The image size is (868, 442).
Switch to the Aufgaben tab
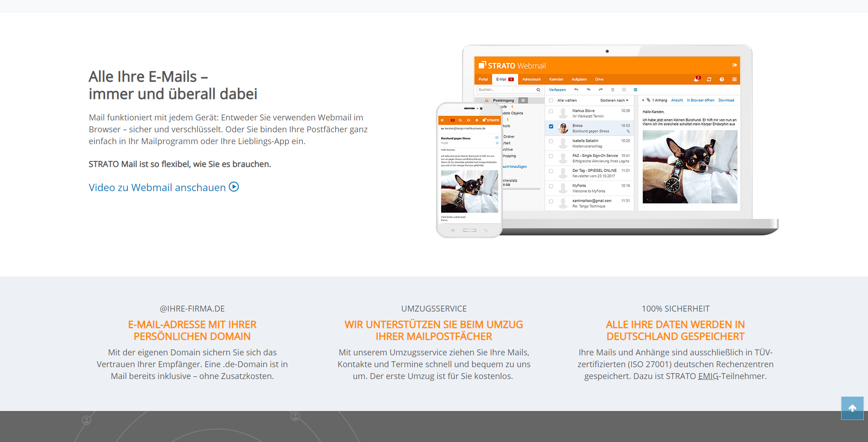pyautogui.click(x=579, y=79)
